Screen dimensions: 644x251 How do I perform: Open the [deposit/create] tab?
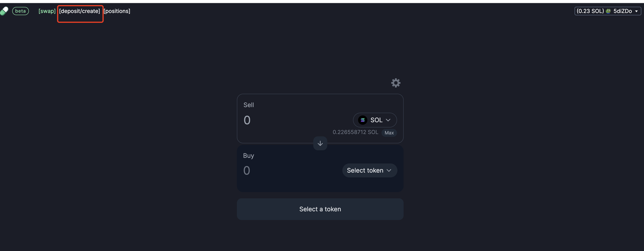(x=79, y=11)
